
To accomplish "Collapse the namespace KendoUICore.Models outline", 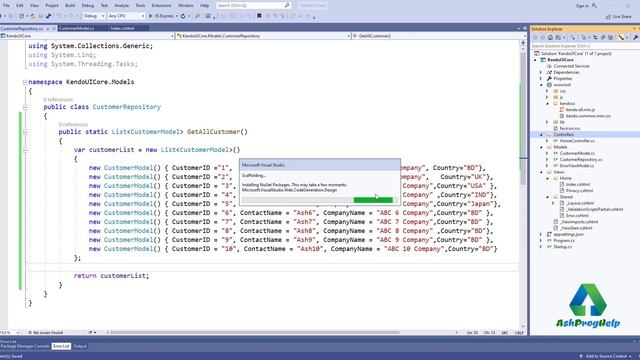I will [x=25, y=82].
